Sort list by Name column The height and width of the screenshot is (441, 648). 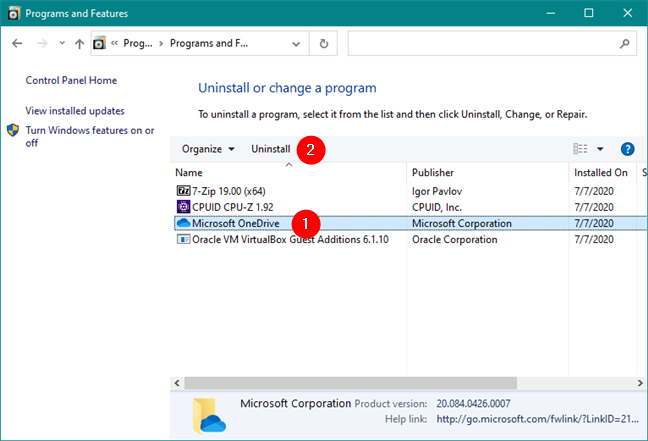(x=289, y=173)
